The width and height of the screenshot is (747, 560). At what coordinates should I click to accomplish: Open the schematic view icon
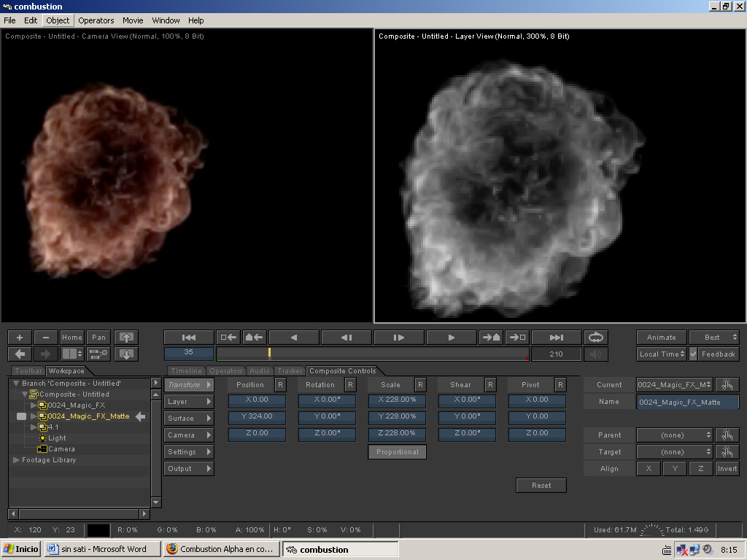point(98,354)
